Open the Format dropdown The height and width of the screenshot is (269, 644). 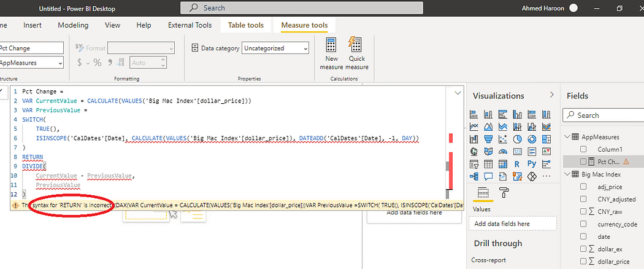[x=141, y=48]
